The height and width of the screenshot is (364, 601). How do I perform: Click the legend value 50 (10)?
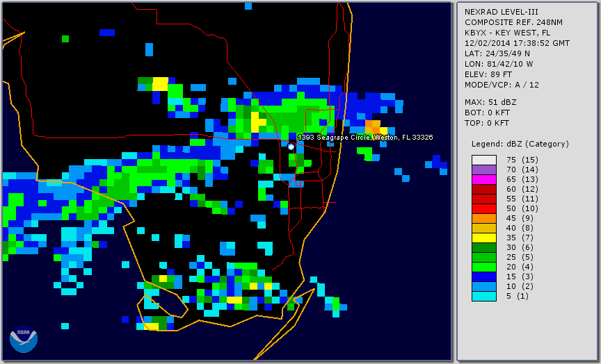pos(522,208)
